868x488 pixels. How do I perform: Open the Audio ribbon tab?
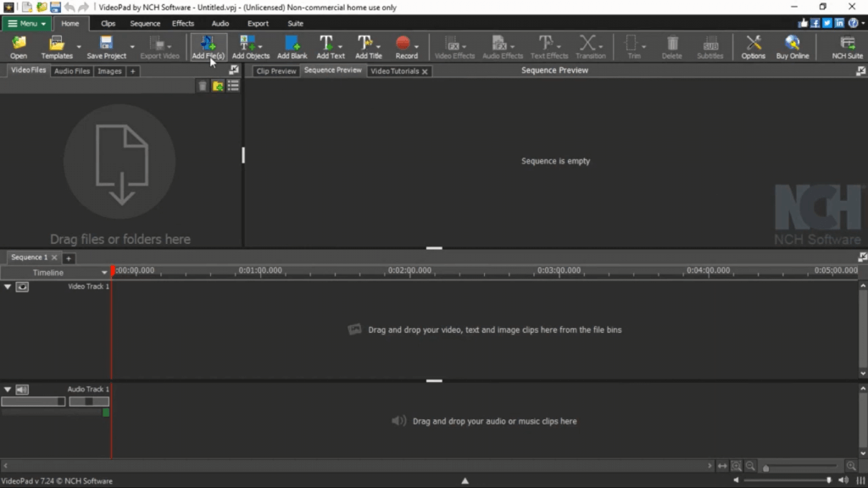220,24
